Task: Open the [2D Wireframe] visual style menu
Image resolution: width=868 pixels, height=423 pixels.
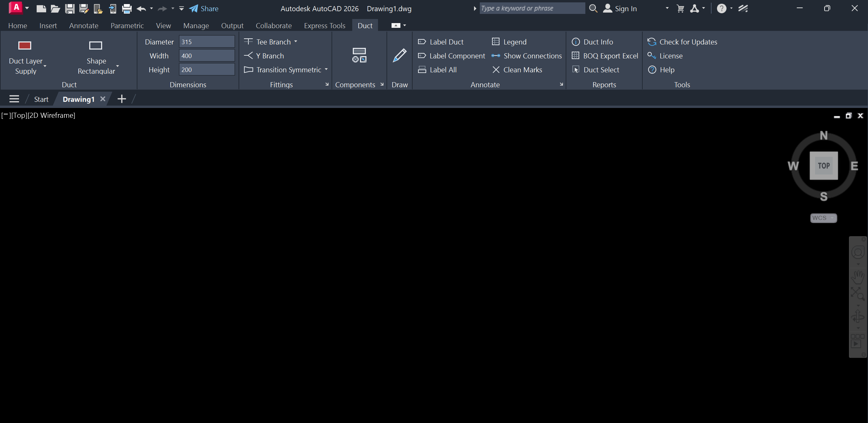Action: coord(51,115)
